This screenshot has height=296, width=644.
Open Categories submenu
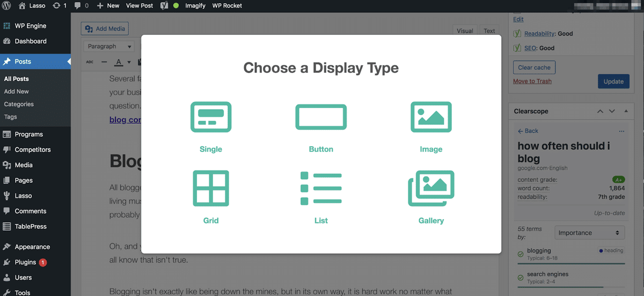point(19,104)
